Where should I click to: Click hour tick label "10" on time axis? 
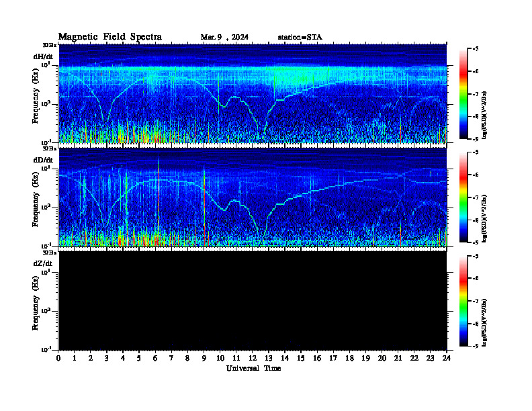220,358
